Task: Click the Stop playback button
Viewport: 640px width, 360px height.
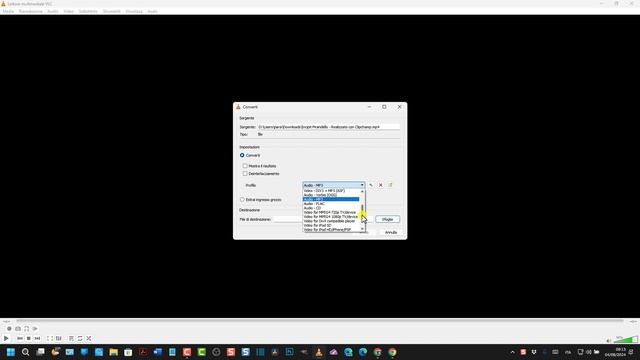Action: pyautogui.click(x=29, y=338)
